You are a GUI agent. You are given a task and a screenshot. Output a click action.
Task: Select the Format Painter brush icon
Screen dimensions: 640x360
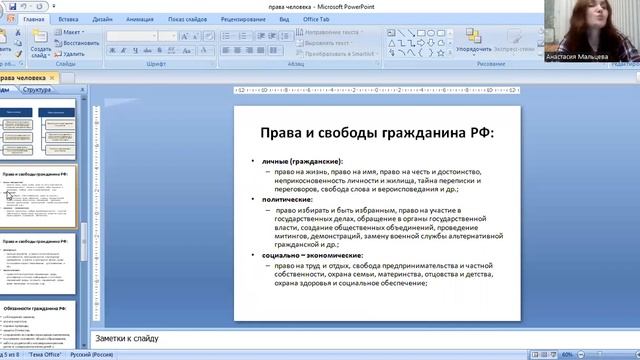tap(18, 54)
